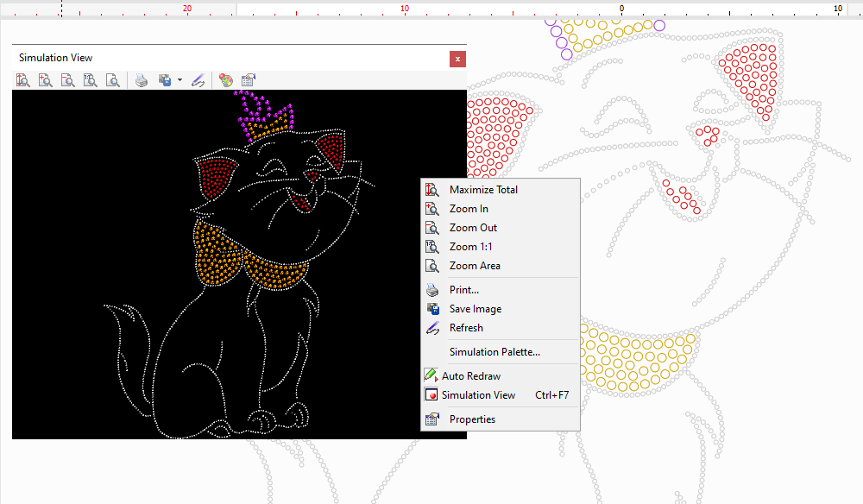Click the Zoom 1:1 toolbar icon
Image resolution: width=863 pixels, height=504 pixels.
(x=91, y=80)
